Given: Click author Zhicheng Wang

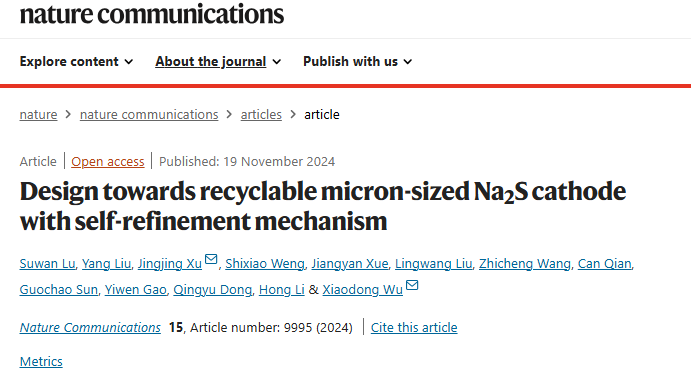Looking at the screenshot, I should (525, 263).
